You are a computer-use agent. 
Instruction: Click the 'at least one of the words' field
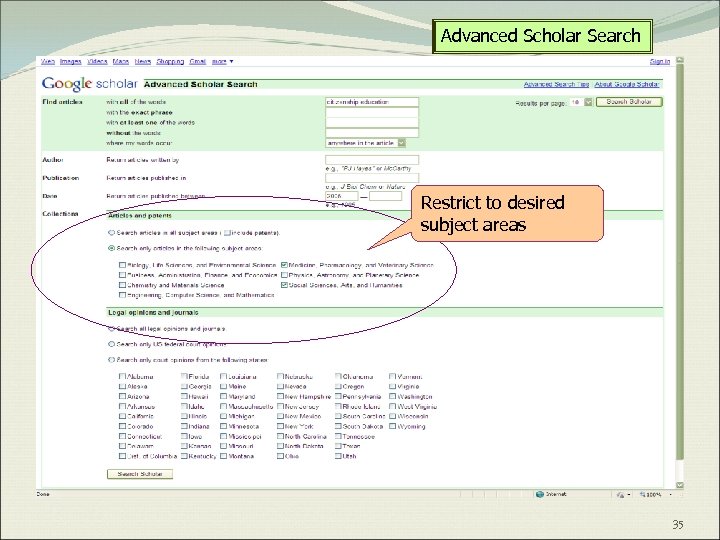coord(372,123)
